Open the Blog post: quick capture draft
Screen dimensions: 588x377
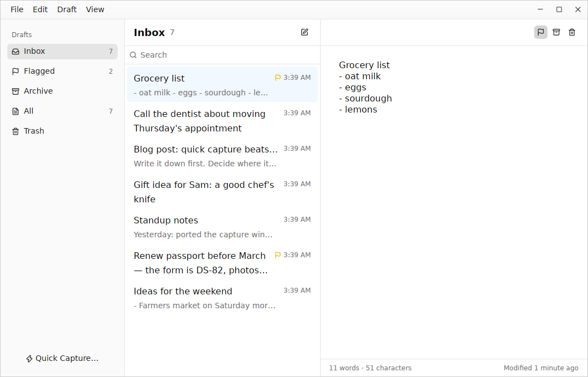[222, 156]
